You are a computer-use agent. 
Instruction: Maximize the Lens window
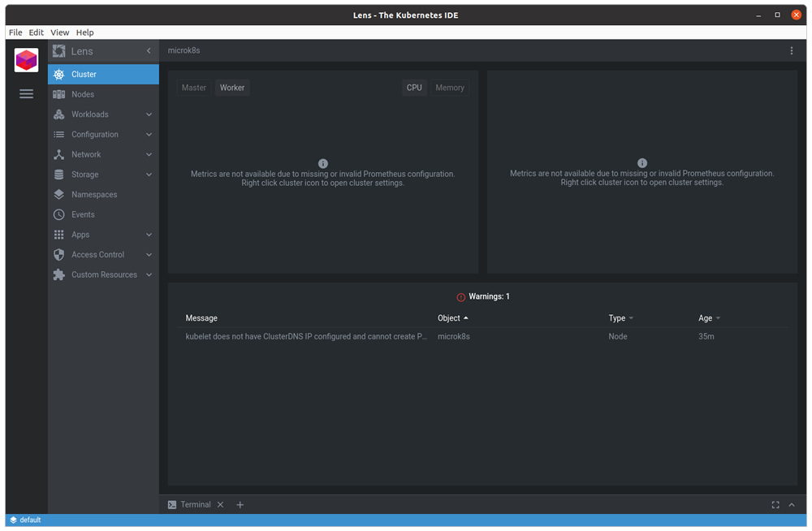click(777, 15)
